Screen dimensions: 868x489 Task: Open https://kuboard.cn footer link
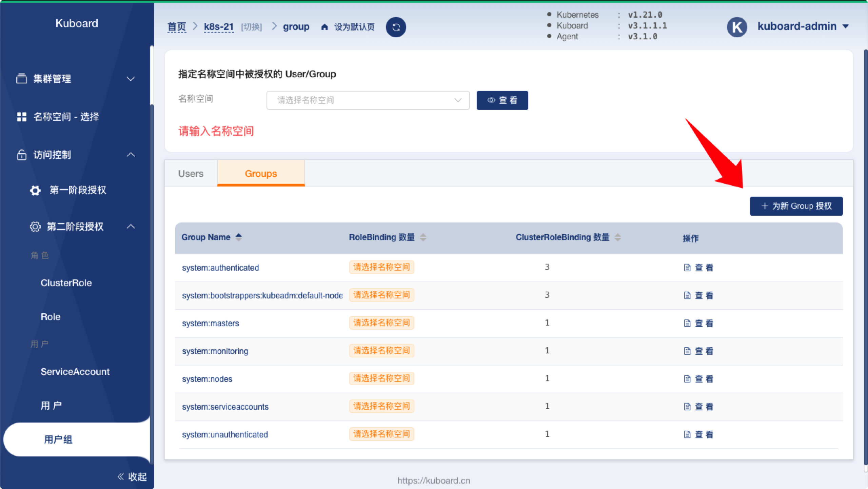point(434,481)
